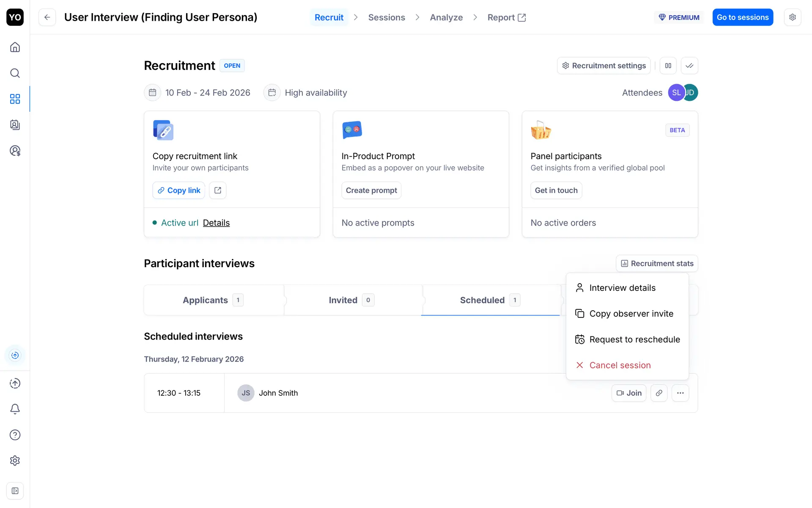The height and width of the screenshot is (508, 812).
Task: Mark recruitment complete with double-check icon
Action: tap(689, 66)
